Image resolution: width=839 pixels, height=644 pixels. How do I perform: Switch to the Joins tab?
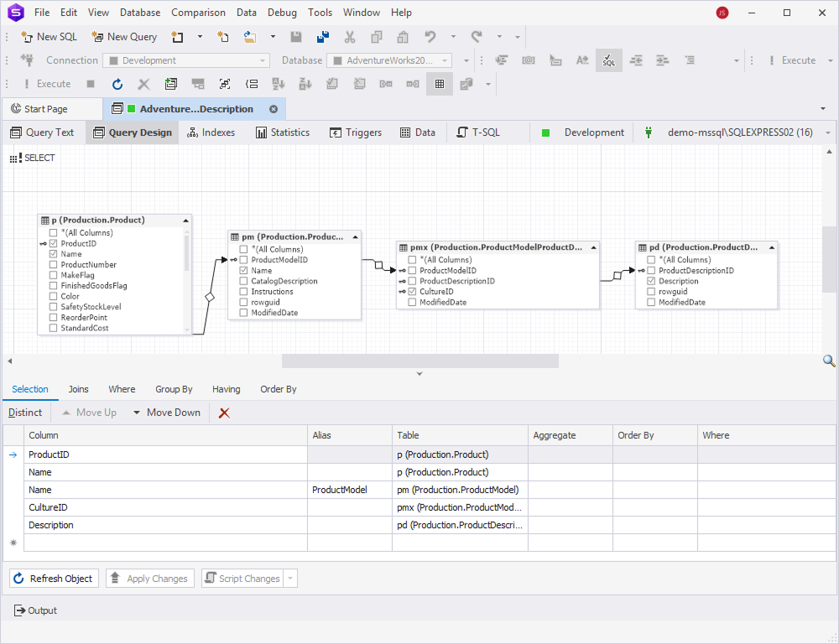coord(79,389)
